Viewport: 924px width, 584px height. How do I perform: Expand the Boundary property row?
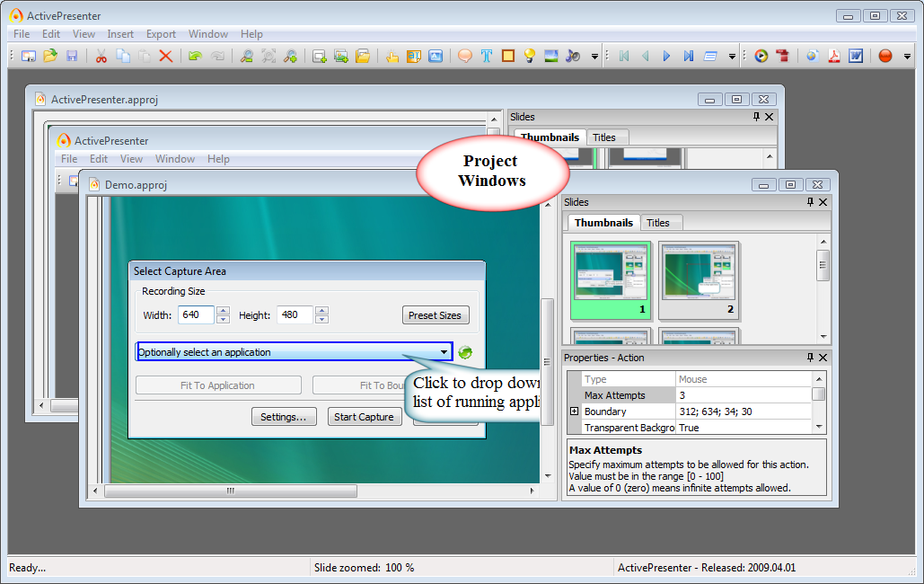pyautogui.click(x=575, y=411)
